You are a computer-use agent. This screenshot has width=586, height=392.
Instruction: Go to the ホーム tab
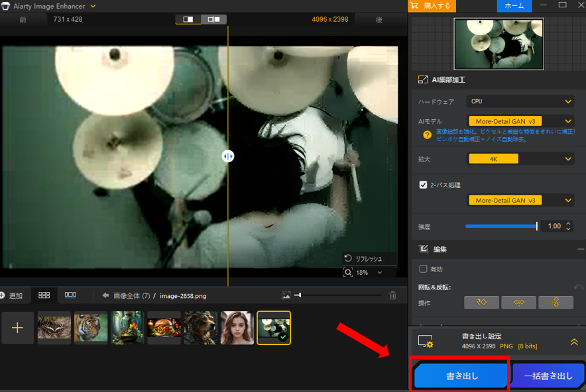(514, 5)
